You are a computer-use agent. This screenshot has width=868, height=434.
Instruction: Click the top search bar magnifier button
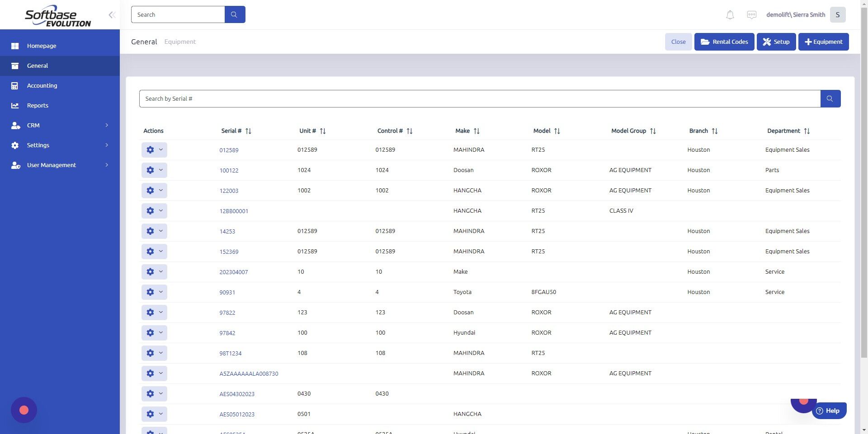point(235,14)
